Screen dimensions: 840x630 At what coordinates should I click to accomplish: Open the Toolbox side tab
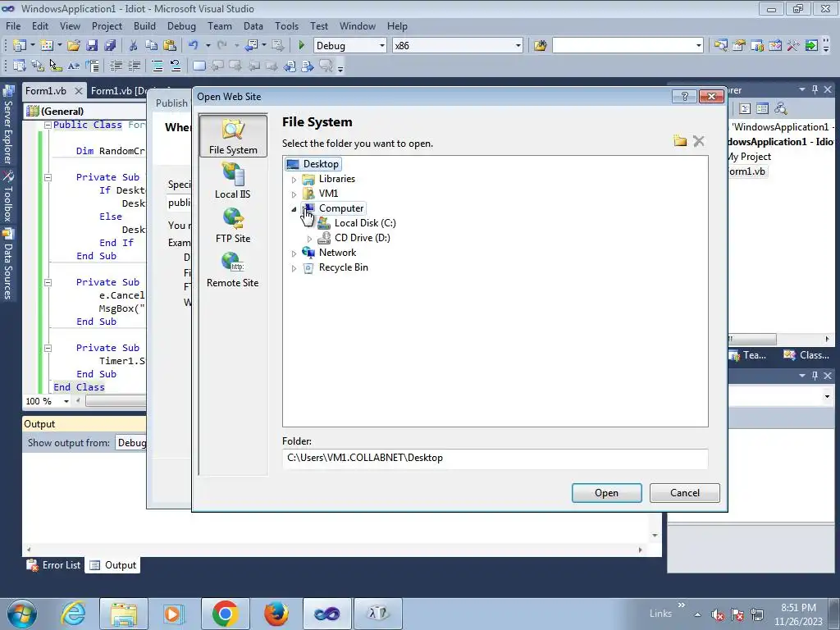[7, 197]
